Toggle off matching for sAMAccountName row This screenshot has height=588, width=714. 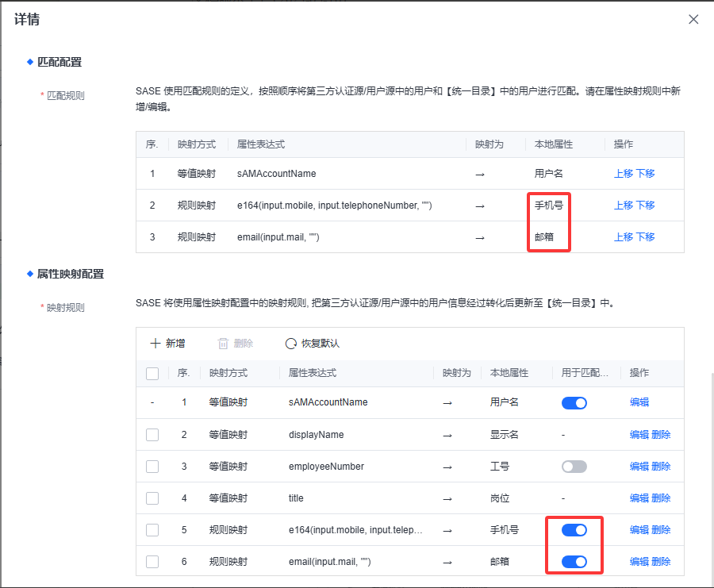pyautogui.click(x=574, y=402)
